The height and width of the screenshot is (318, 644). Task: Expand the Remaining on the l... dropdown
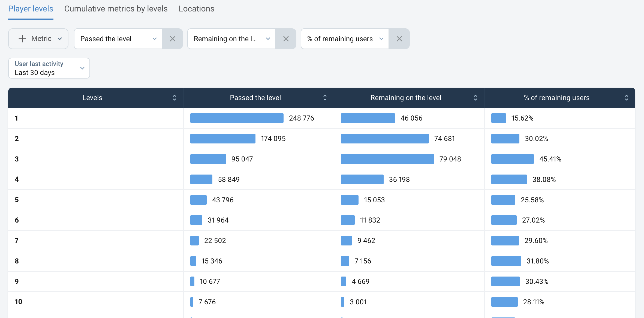click(x=231, y=39)
